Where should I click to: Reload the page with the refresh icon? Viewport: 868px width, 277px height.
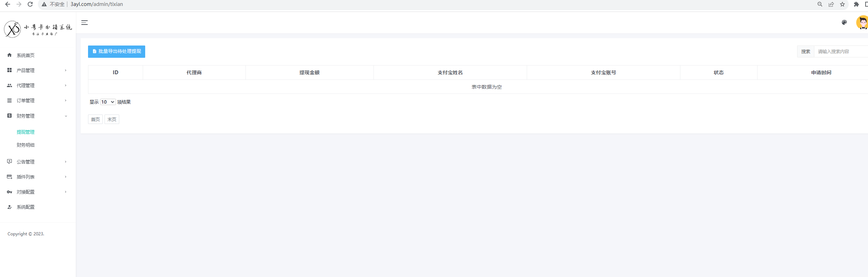[x=30, y=4]
